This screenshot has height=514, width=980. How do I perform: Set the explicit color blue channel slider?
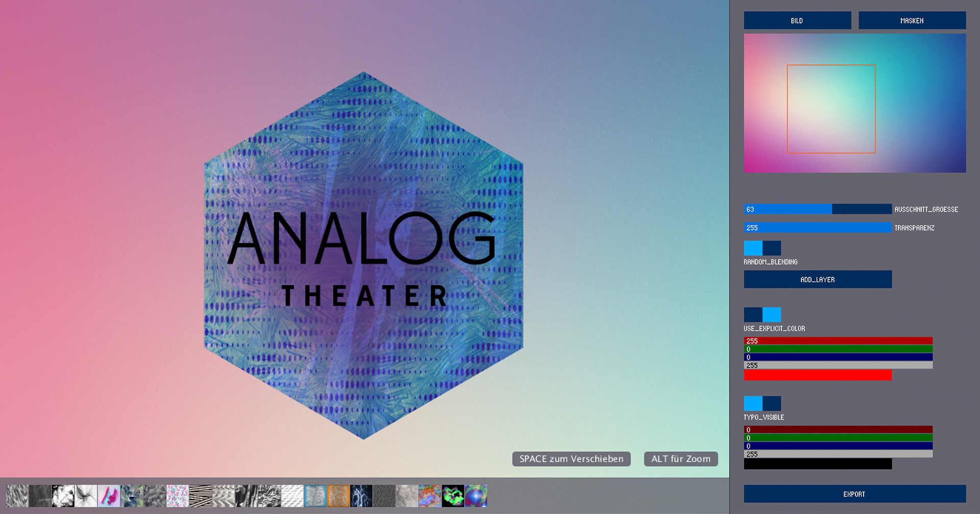click(x=838, y=357)
